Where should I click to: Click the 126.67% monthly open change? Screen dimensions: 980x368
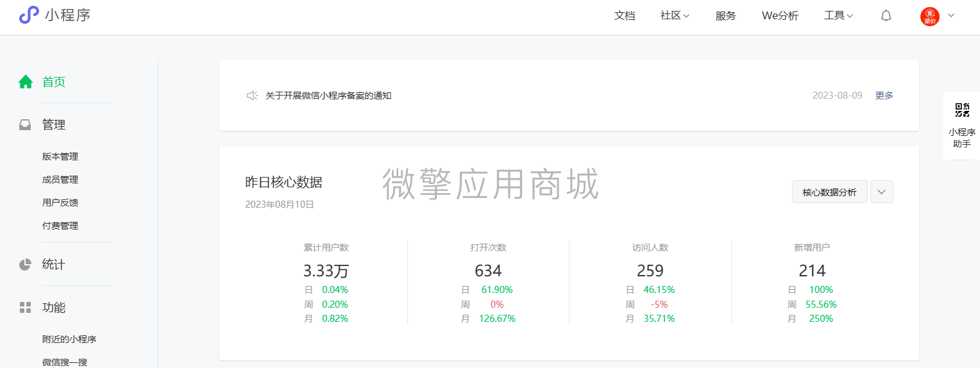point(497,319)
